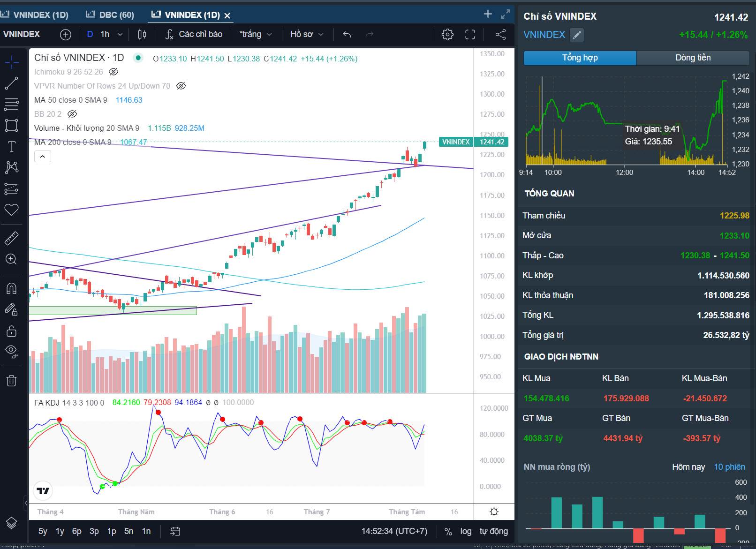
Task: Open the Fibonacci and horizontal lines tool
Action: tap(11, 104)
